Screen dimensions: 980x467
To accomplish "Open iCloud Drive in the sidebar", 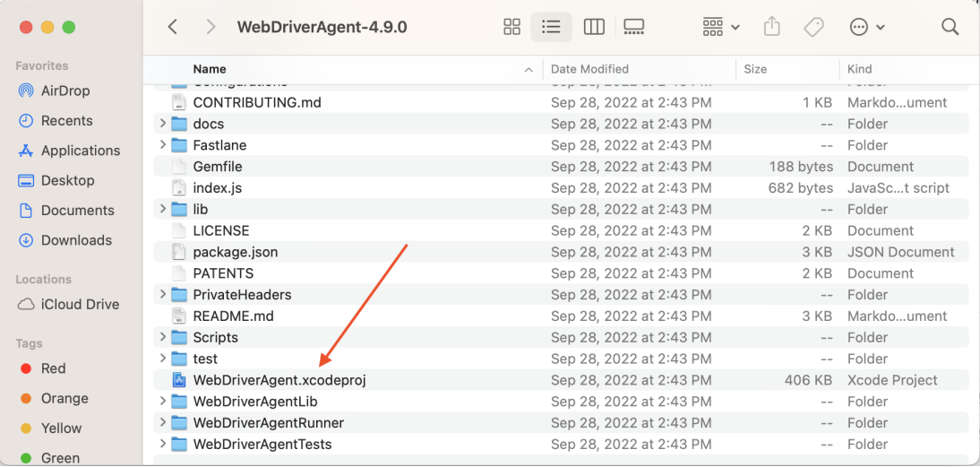I will pos(69,305).
